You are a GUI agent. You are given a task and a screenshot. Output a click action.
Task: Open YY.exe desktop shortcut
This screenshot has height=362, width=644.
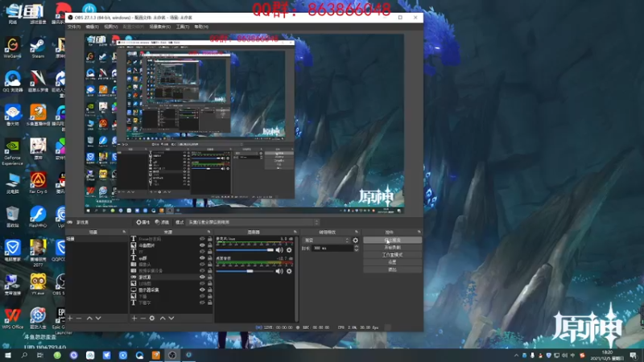click(38, 285)
